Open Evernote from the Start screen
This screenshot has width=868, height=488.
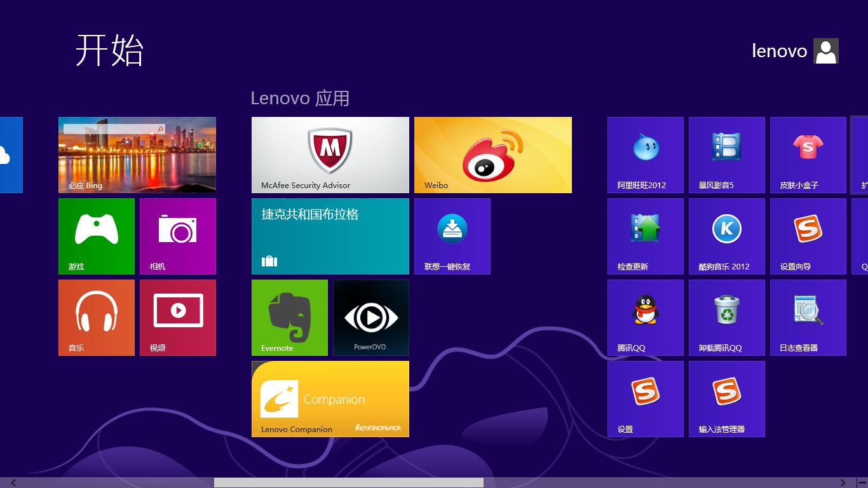tap(289, 317)
